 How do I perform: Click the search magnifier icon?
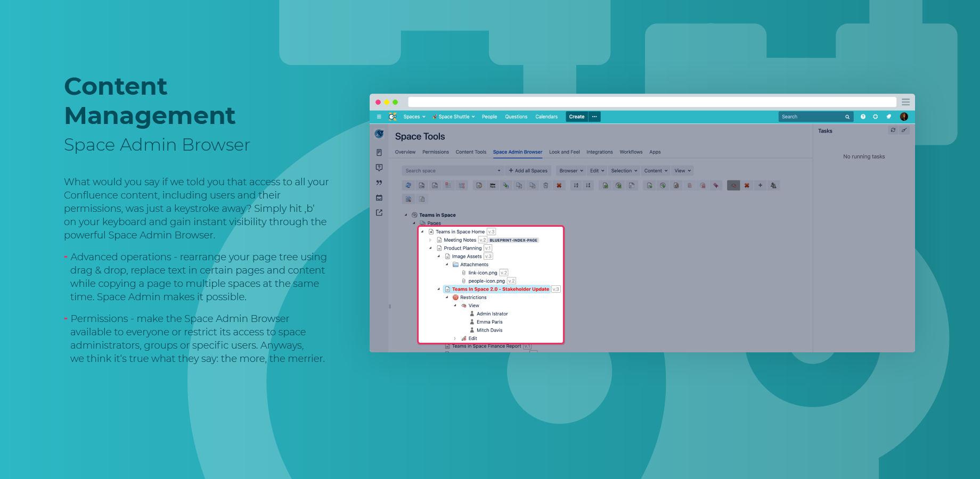tap(847, 117)
